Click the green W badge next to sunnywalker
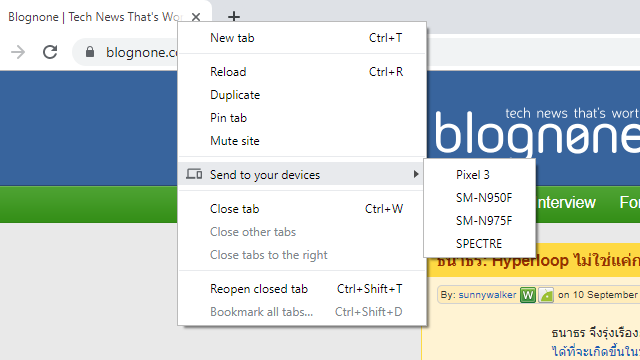 pyautogui.click(x=528, y=295)
